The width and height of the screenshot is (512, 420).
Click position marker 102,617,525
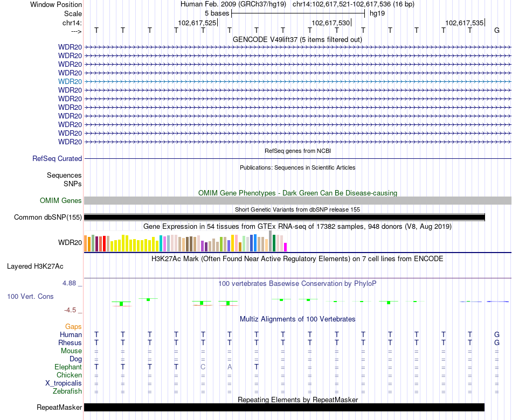click(x=197, y=23)
